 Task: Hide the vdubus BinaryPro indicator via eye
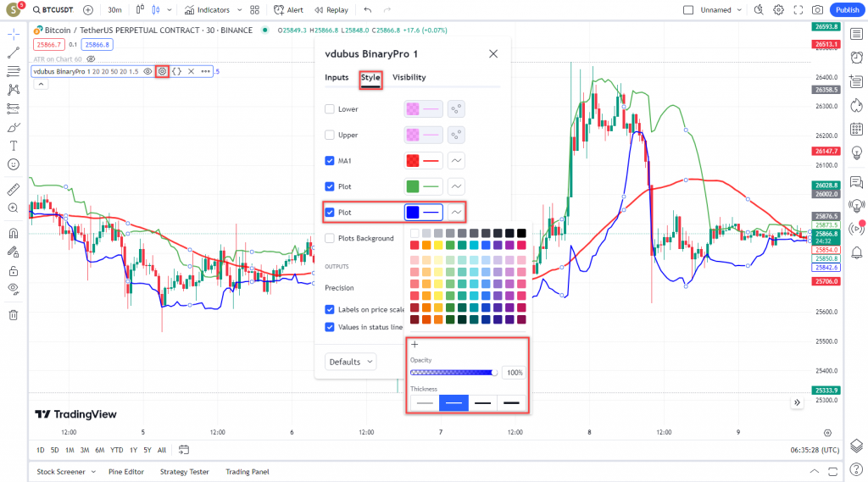[x=147, y=71]
